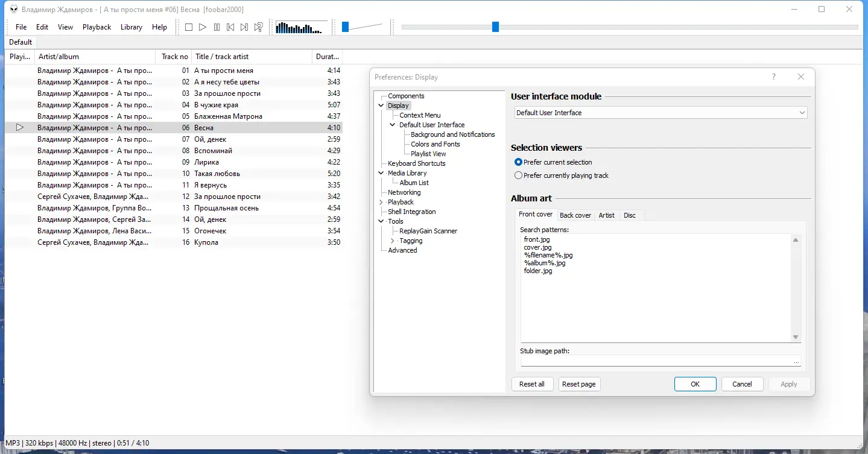Screen dimensions: 868x454
Task: Open the Help menu
Action: coord(159,27)
